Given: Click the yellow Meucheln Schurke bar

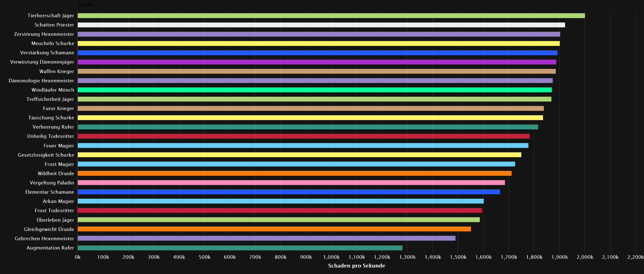Looking at the screenshot, I should pyautogui.click(x=319, y=43).
